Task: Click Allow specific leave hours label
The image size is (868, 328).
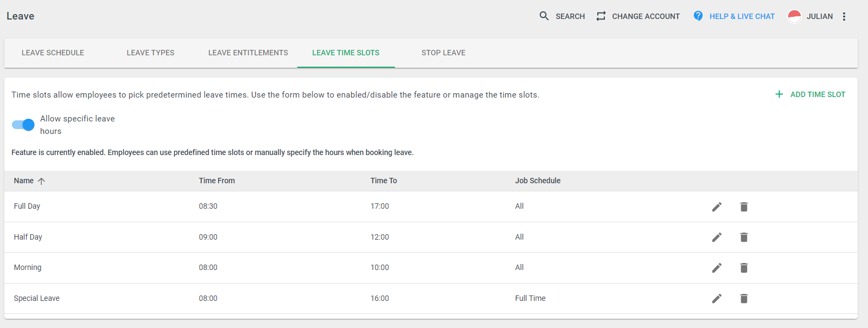Action: point(78,125)
